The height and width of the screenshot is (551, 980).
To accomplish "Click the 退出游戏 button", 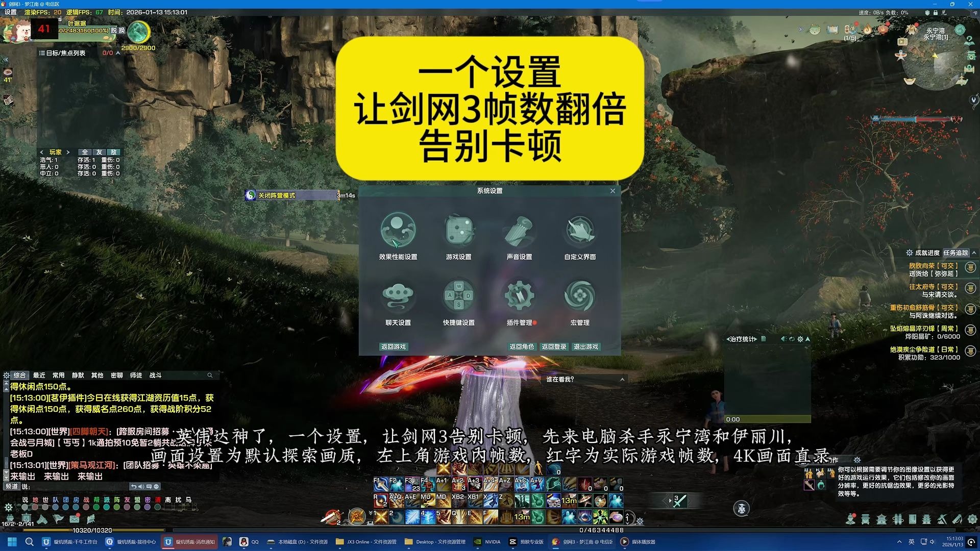I will pyautogui.click(x=586, y=346).
